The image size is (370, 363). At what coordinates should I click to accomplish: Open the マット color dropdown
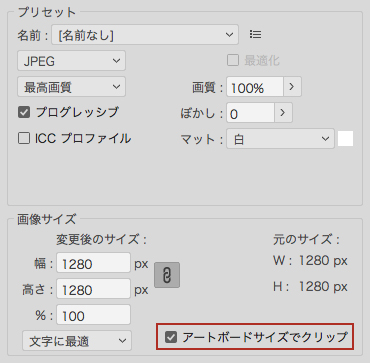(x=280, y=139)
